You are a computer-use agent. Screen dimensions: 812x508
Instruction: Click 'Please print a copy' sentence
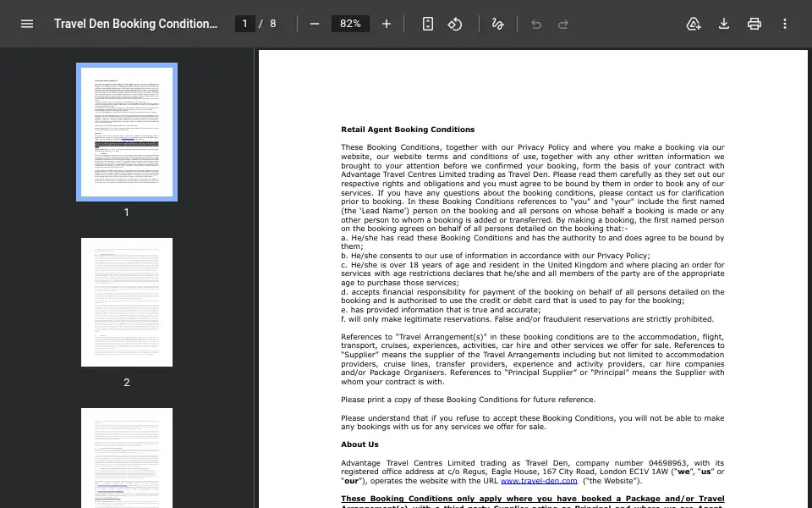point(468,400)
